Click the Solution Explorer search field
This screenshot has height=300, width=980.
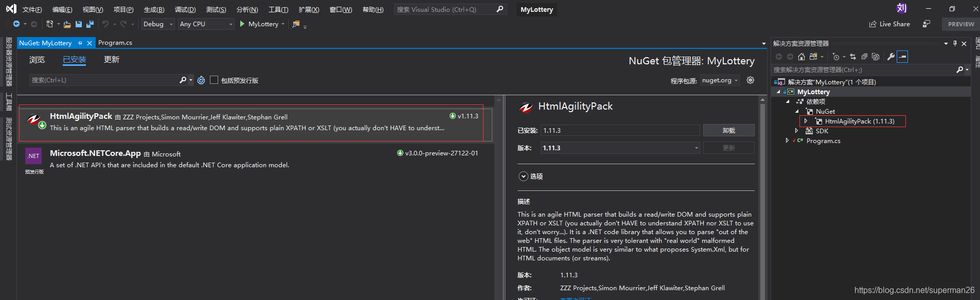pos(864,69)
